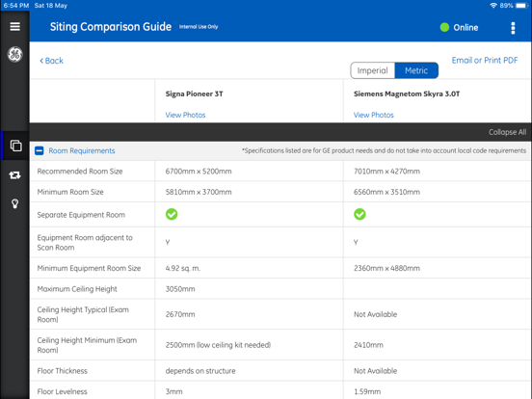Select the value 2410mm

(x=368, y=345)
